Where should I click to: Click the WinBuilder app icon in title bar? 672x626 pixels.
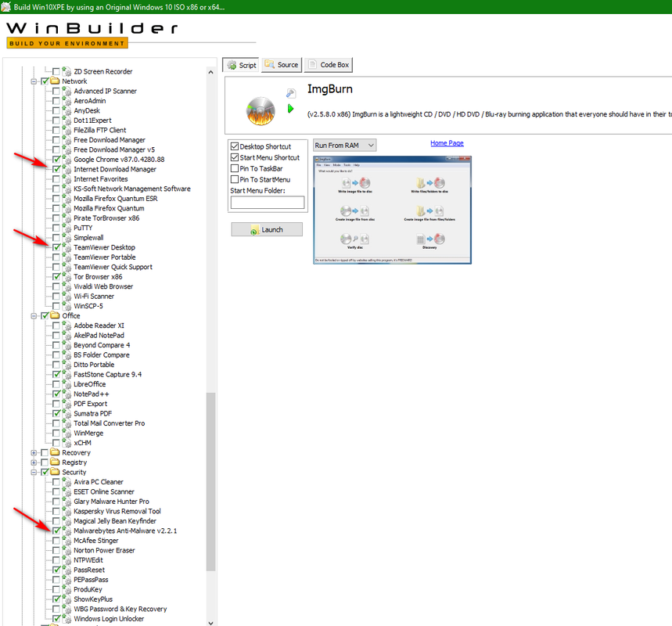click(x=6, y=7)
